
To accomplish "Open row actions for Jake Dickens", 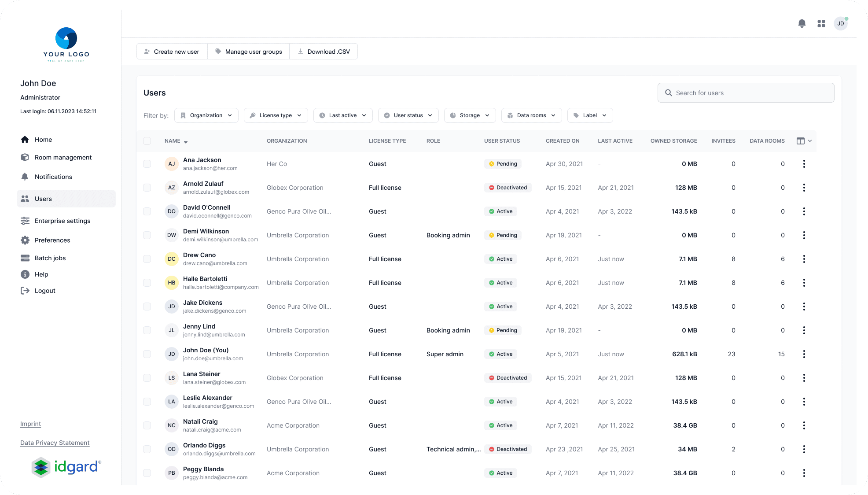I will [x=804, y=307].
